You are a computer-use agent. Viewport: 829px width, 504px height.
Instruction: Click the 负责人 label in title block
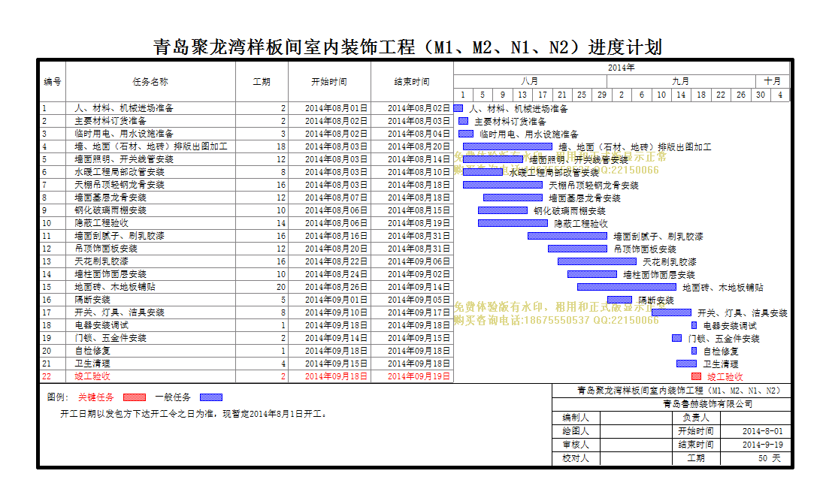[x=696, y=418]
